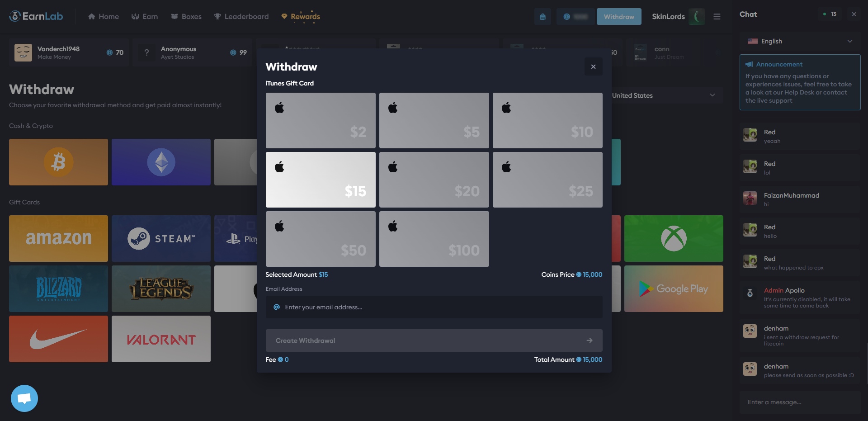
Task: Select the $100 iTunes gift card
Action: 434,239
